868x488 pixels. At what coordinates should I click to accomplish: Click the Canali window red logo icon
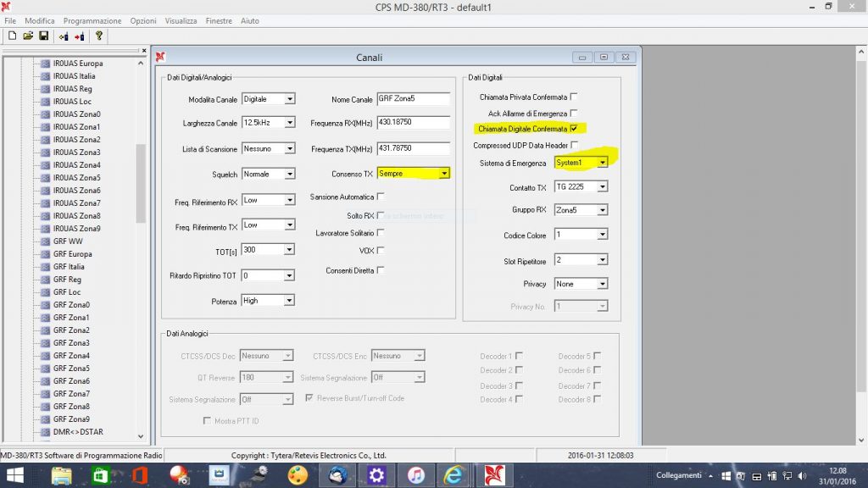coord(160,57)
